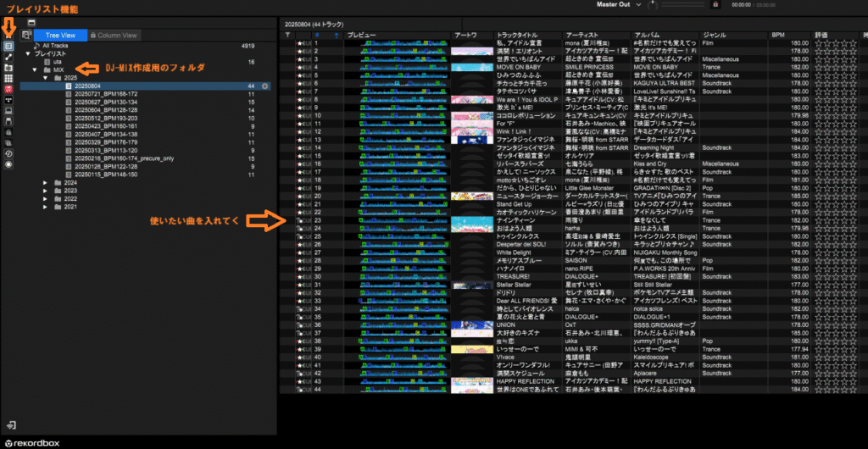Image resolution: width=868 pixels, height=449 pixels.
Task: Click the search magnifier icon beside Tree View
Action: (x=26, y=35)
